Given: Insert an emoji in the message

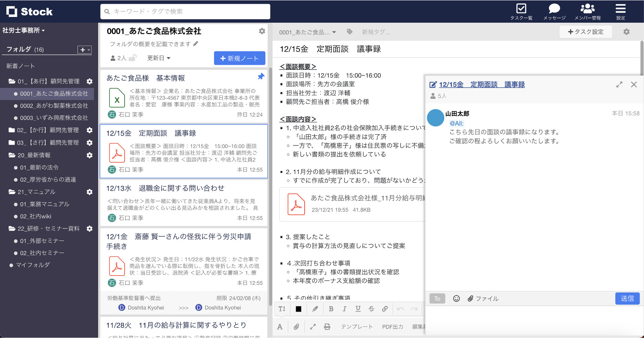Looking at the screenshot, I should (x=456, y=299).
